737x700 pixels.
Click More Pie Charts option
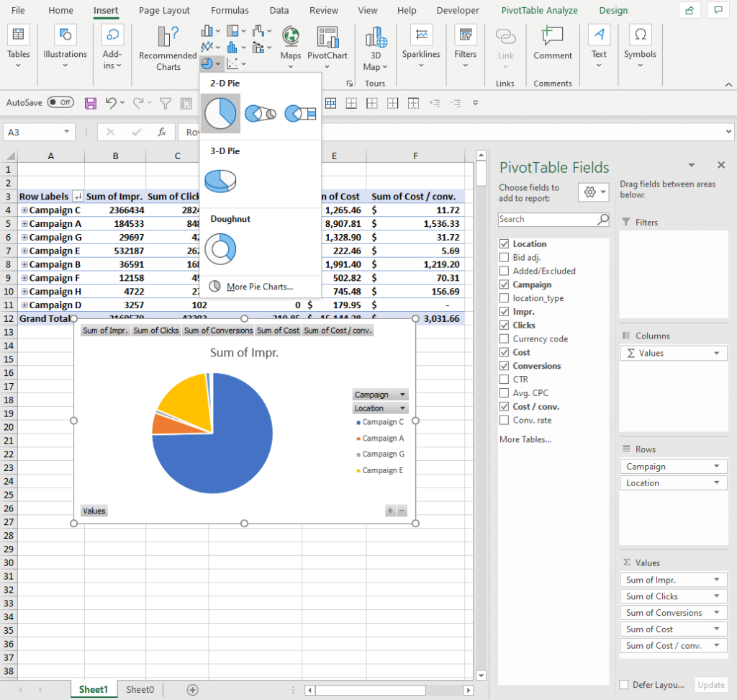pos(261,287)
